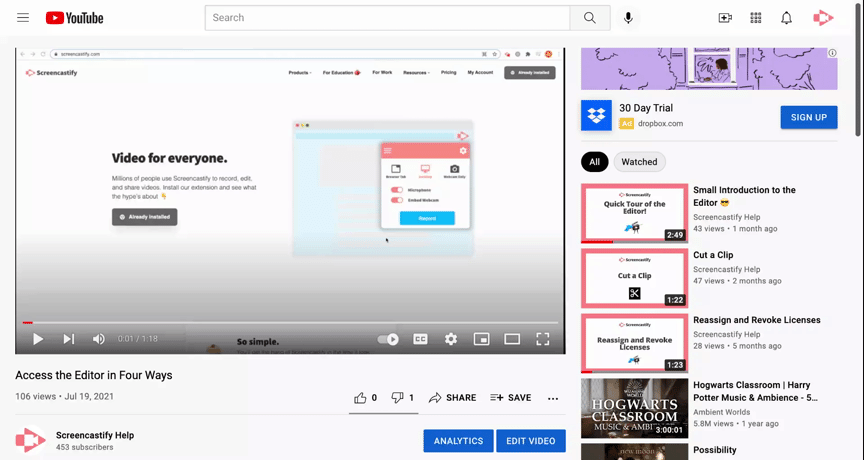Select the All filter chip
Viewport: 864px width, 460px height.
click(594, 161)
